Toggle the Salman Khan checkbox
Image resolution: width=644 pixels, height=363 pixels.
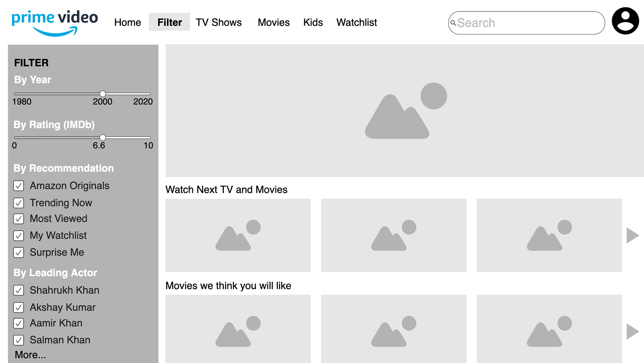point(19,340)
